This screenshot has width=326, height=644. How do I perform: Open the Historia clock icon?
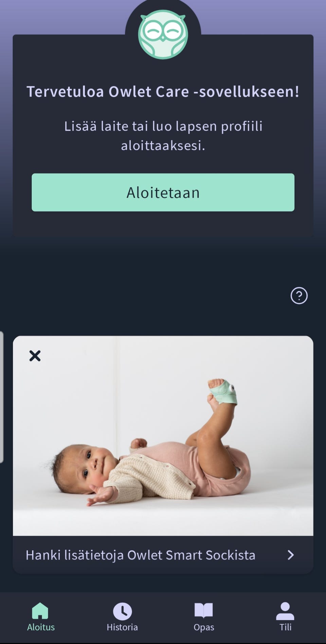(x=122, y=611)
